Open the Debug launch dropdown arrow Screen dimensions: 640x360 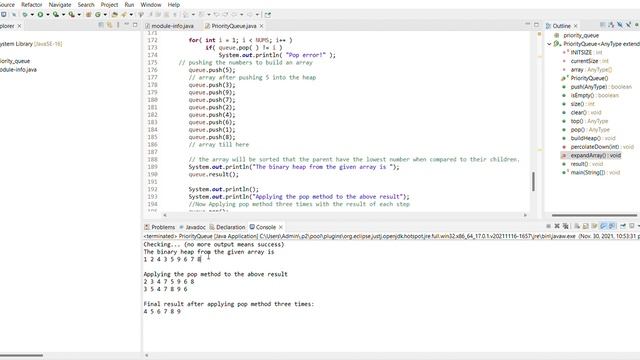click(x=32, y=15)
